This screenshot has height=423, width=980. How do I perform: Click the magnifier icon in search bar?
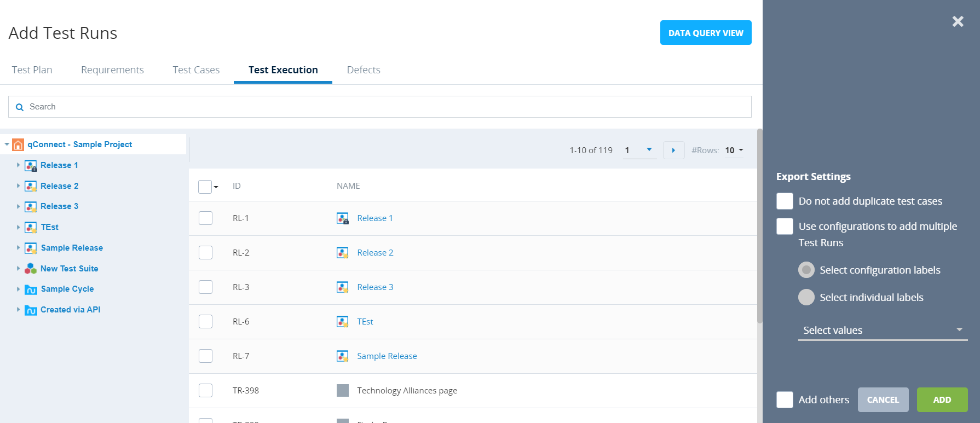(20, 107)
